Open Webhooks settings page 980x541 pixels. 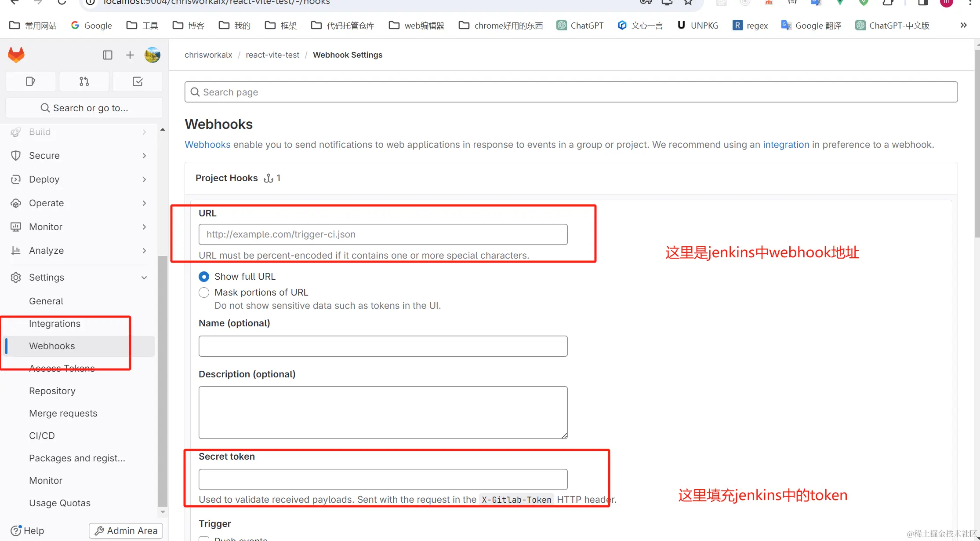tap(52, 346)
